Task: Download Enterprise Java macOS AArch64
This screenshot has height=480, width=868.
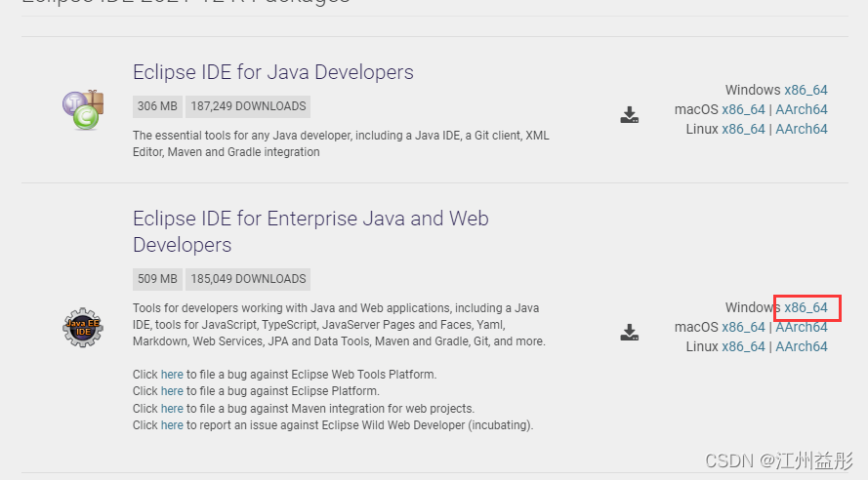Action: pos(801,327)
